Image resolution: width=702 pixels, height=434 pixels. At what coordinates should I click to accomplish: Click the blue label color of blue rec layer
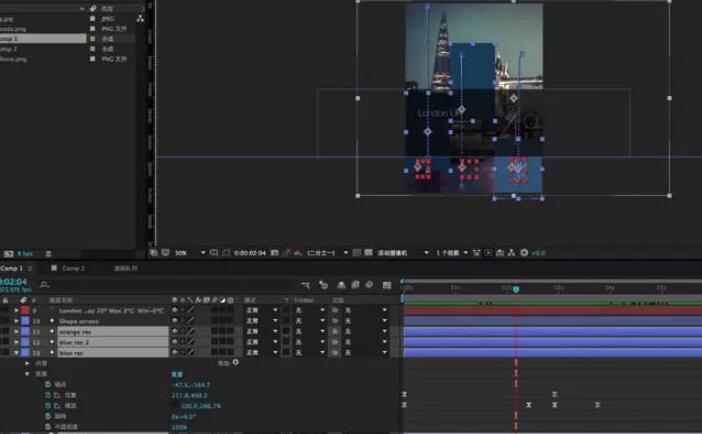(x=25, y=353)
